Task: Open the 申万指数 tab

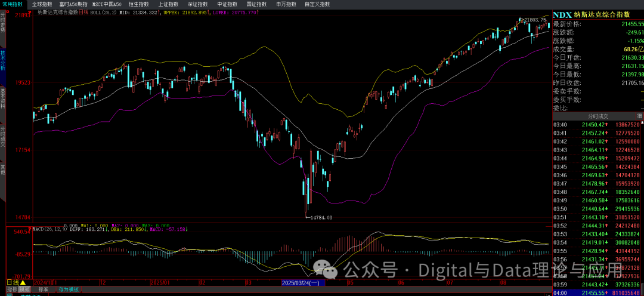Action: point(286,4)
